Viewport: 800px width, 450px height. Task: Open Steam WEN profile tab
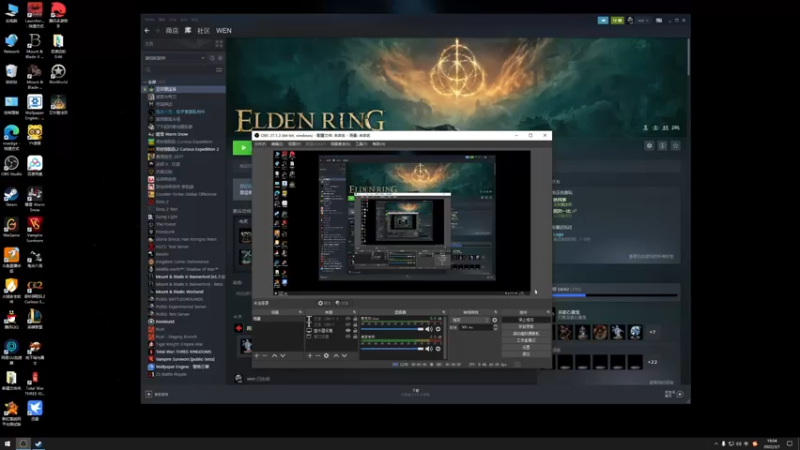click(223, 31)
